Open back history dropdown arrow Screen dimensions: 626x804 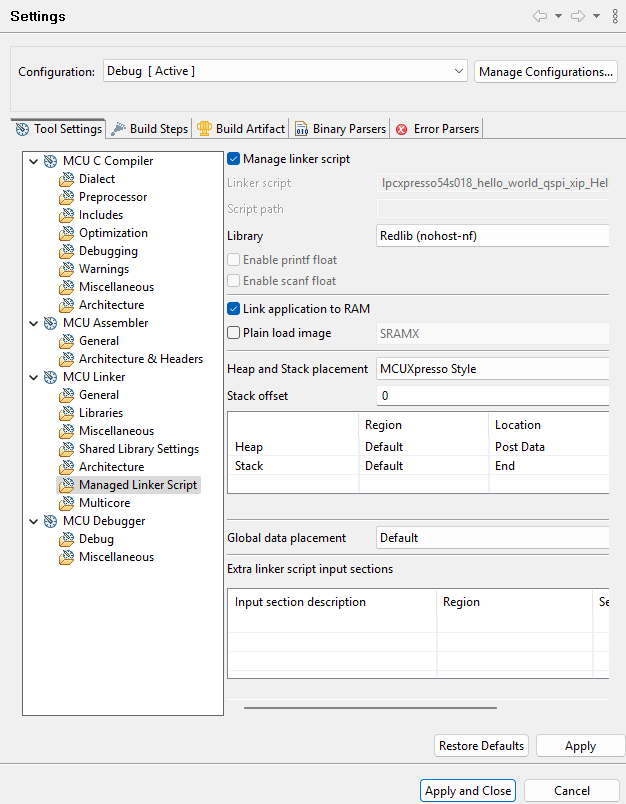558,16
